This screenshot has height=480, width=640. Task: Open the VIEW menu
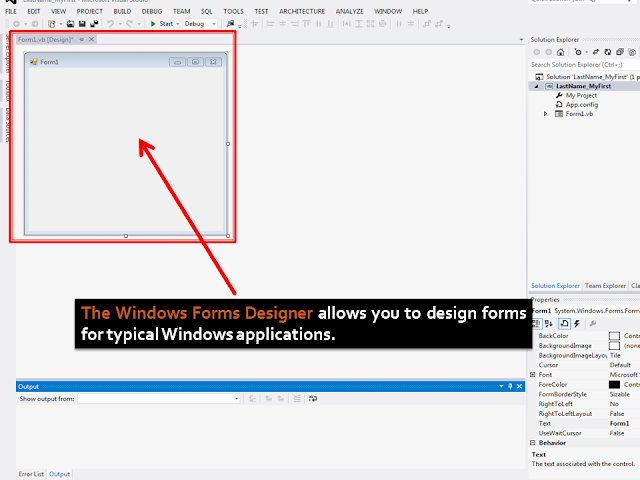tap(58, 11)
